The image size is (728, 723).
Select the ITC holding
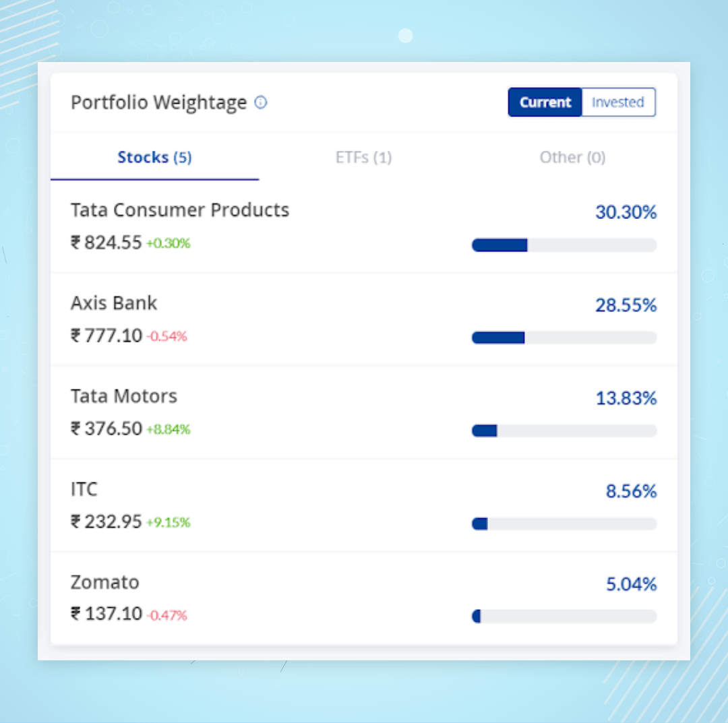tap(84, 489)
